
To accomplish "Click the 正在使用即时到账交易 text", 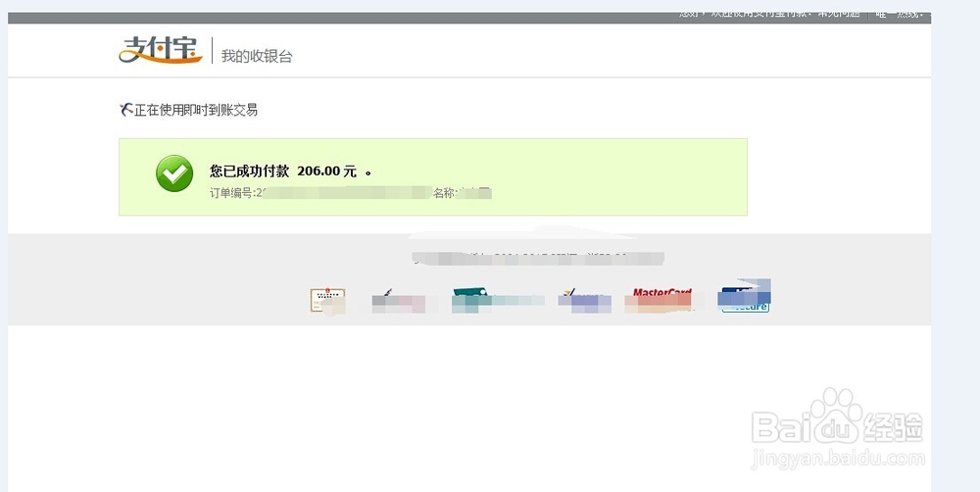I will tap(196, 110).
